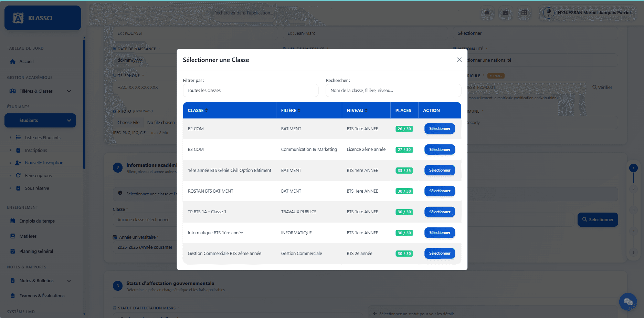Close the Sélectionner une Classe dialog
This screenshot has width=644, height=318.
tap(459, 60)
